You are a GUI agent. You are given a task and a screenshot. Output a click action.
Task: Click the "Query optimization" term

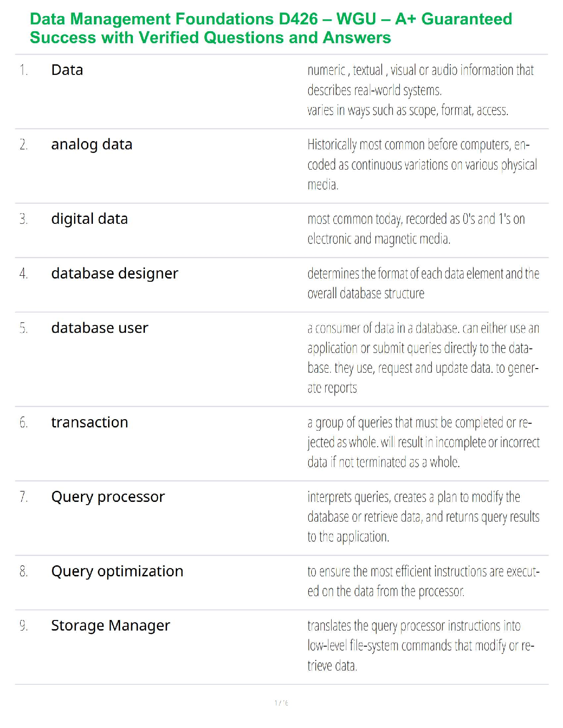pyautogui.click(x=117, y=571)
